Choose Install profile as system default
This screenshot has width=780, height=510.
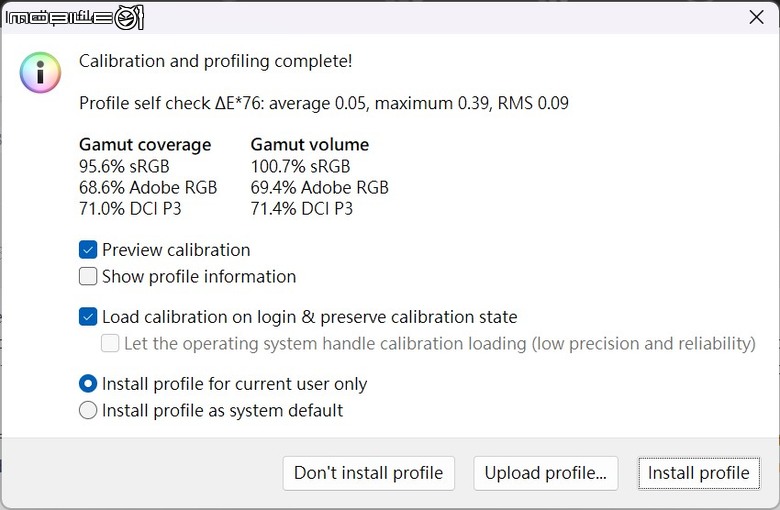88,410
